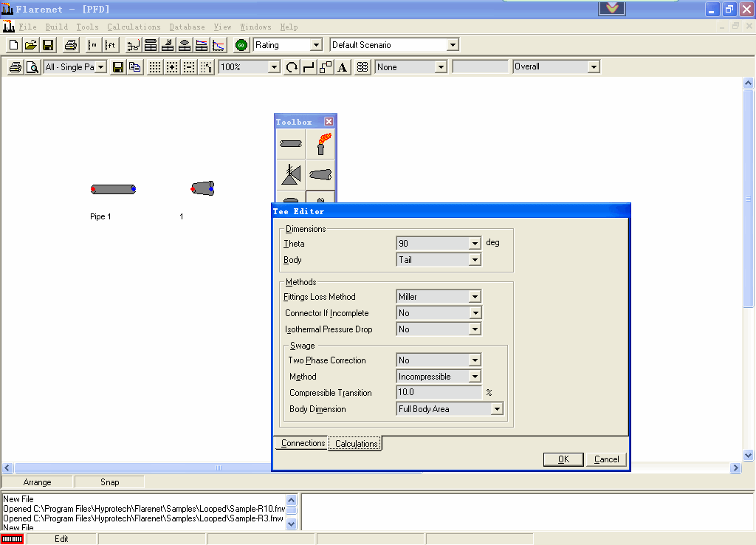Click the rotate icon in PFD toolbar
This screenshot has height=545, width=756.
click(292, 67)
